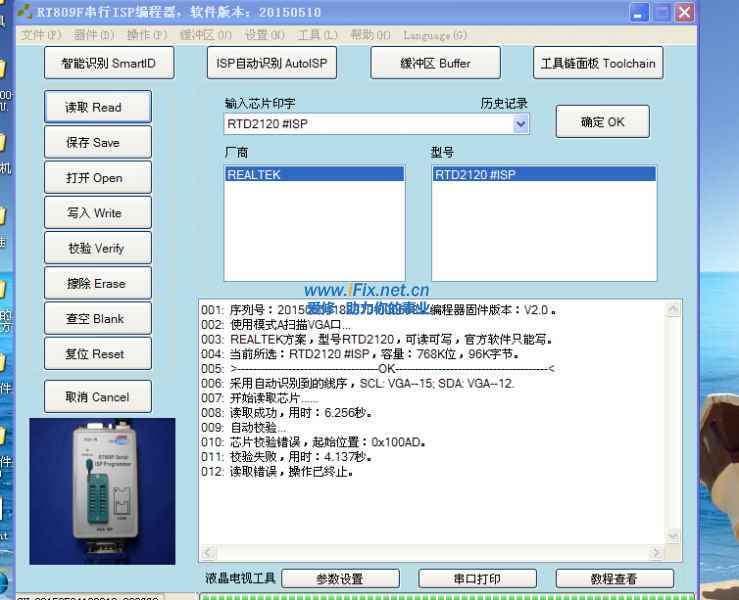This screenshot has height=600, width=739.
Task: Open the 文件 (F) menu
Action: point(40,35)
